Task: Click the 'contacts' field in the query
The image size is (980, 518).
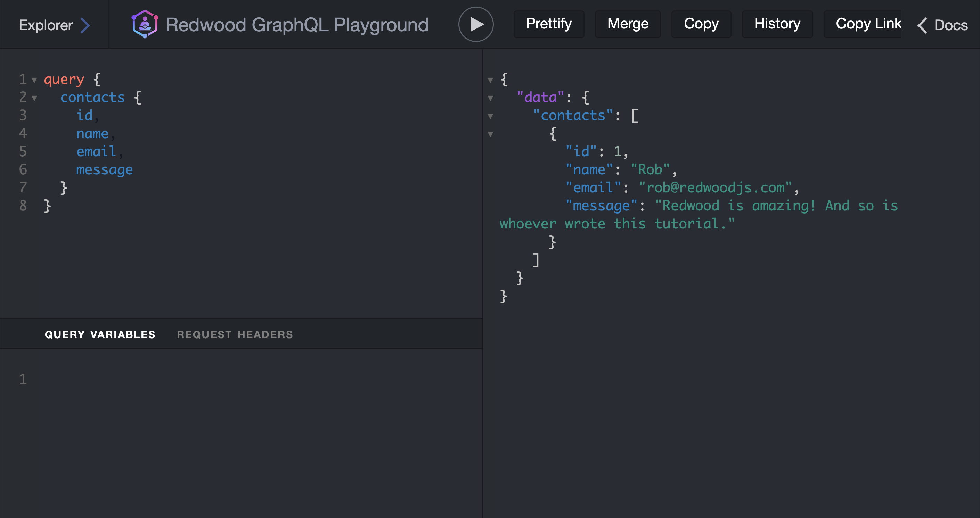Action: coord(92,98)
